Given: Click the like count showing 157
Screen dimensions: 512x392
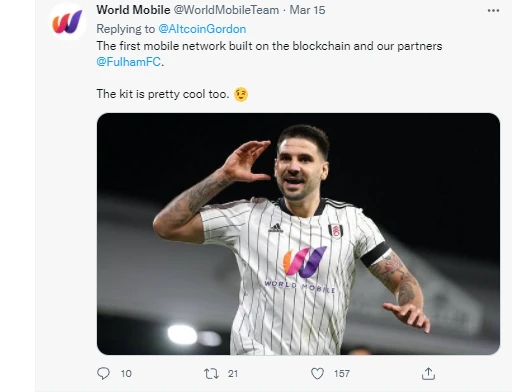Looking at the screenshot, I should click(x=342, y=374).
